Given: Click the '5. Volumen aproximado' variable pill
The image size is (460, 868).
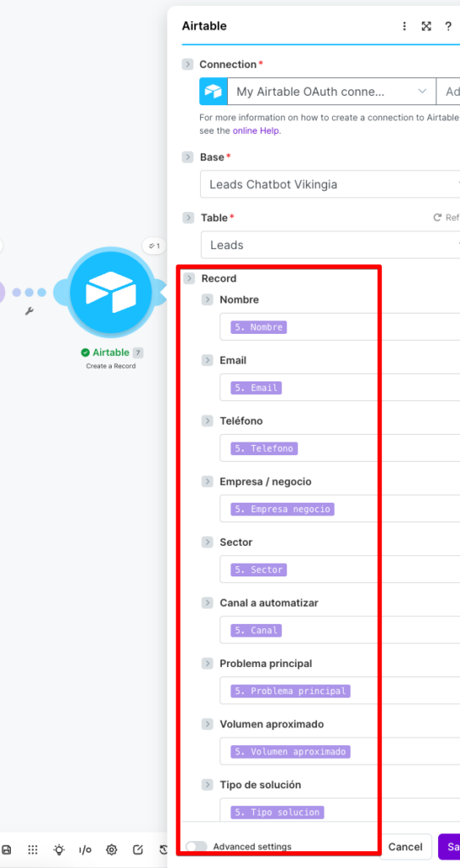Looking at the screenshot, I should [x=291, y=752].
